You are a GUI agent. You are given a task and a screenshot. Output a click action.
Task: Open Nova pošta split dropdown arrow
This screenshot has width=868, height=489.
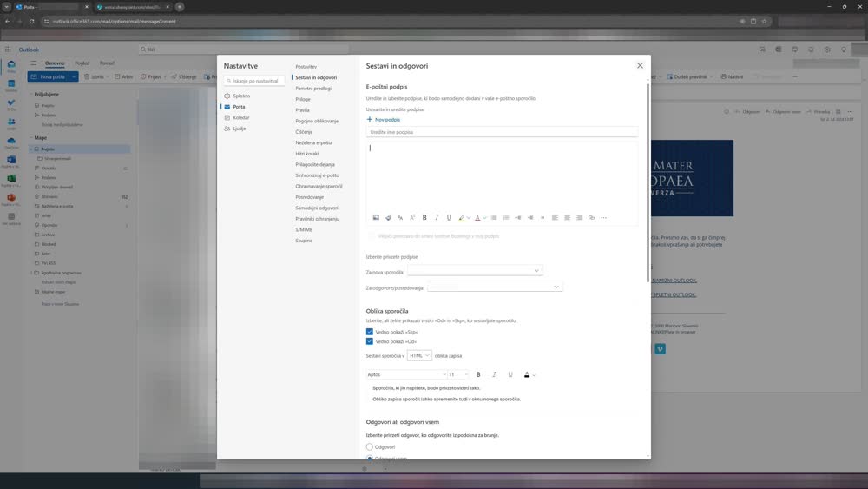(x=74, y=77)
